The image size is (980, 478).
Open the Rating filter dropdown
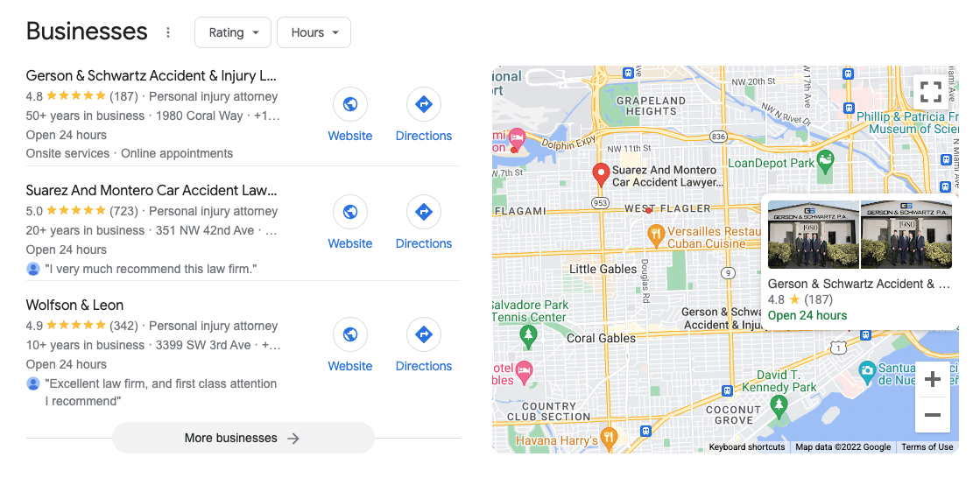pos(233,32)
